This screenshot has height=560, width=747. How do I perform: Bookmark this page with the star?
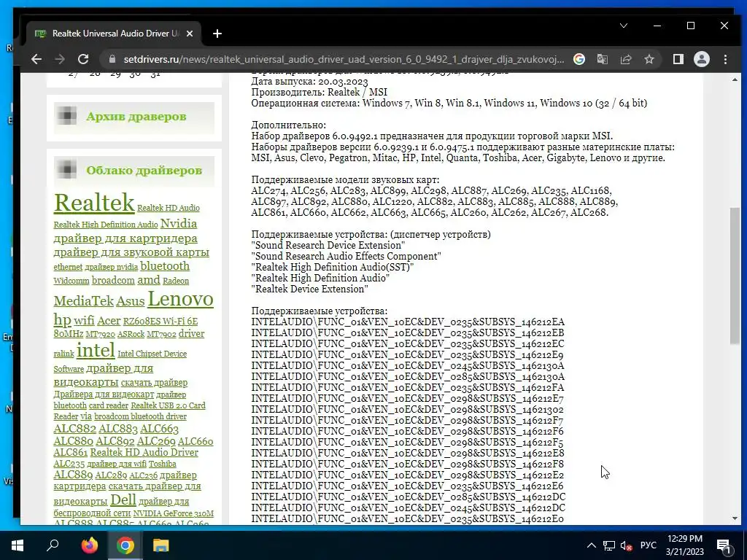[x=649, y=59]
